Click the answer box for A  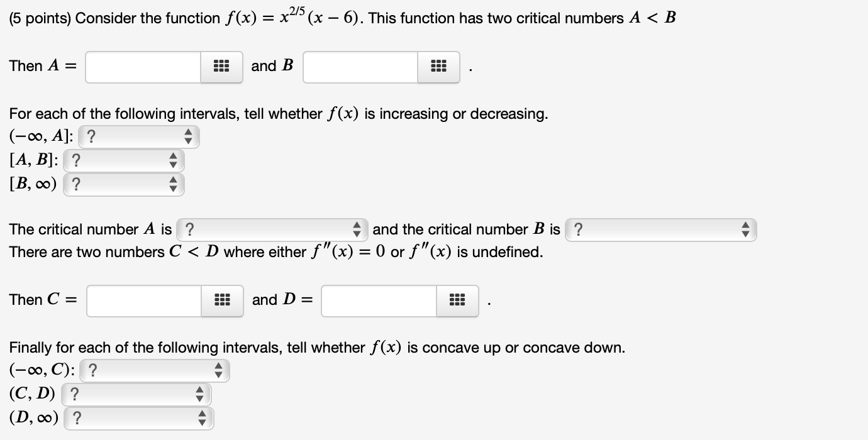(x=142, y=66)
